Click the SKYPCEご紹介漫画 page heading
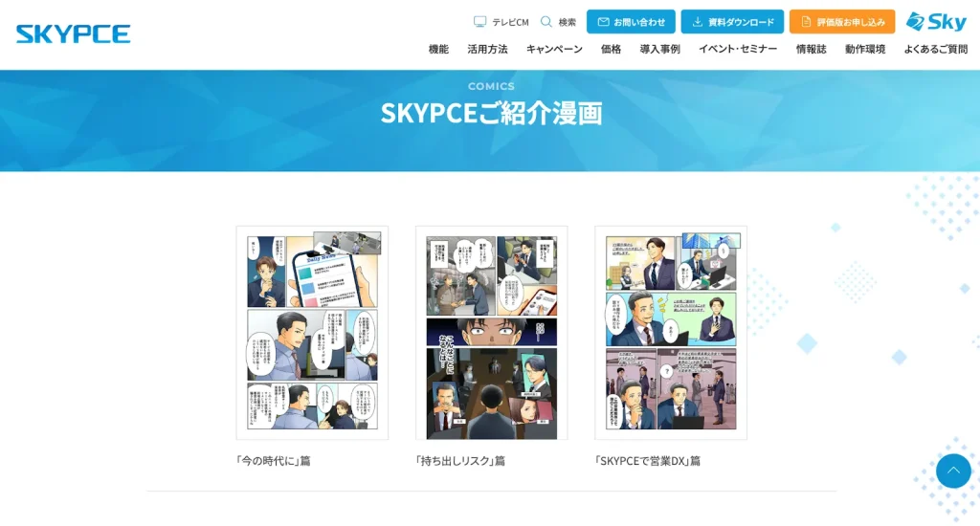 [491, 113]
